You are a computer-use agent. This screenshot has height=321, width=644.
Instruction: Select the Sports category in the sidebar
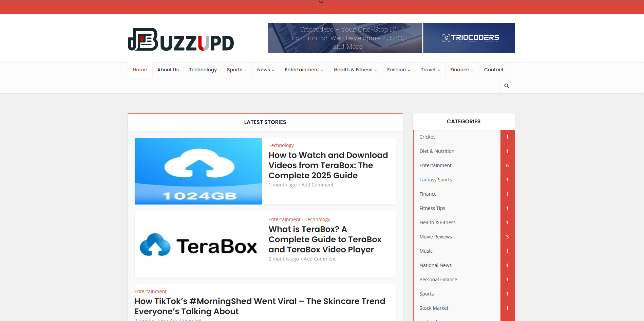click(x=427, y=294)
